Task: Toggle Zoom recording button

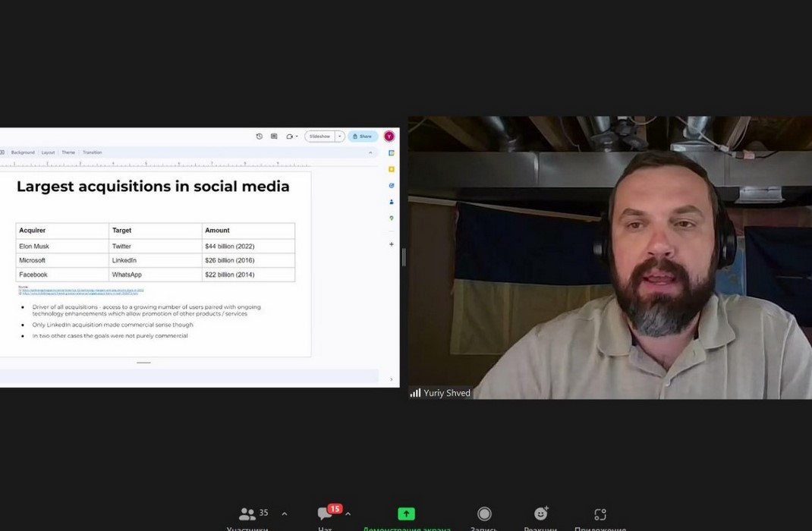Action: 484,516
